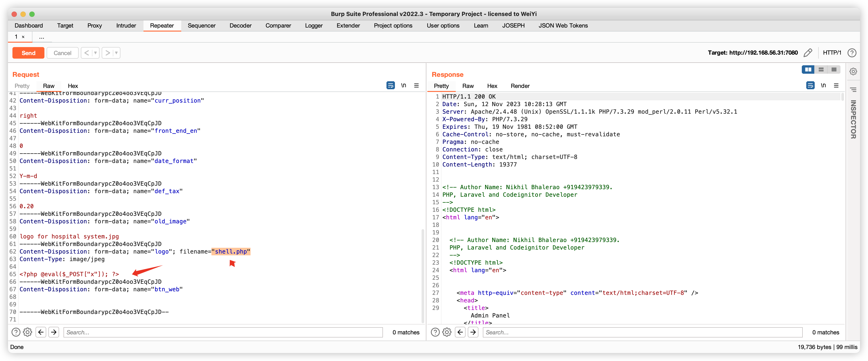This screenshot has height=361, width=868.
Task: Open the JOSEPH extension tab
Action: point(513,26)
